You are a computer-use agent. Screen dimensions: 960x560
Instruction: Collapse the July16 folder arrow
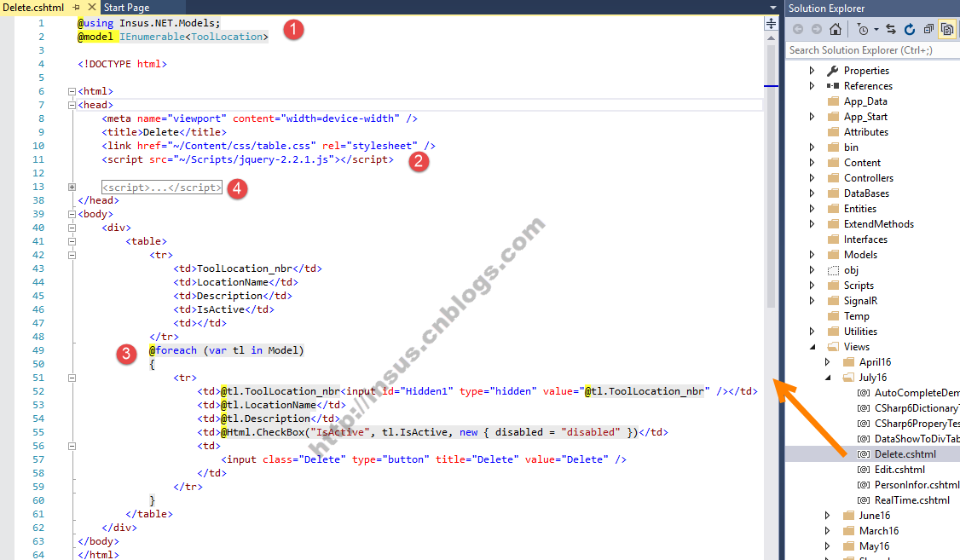pos(828,378)
